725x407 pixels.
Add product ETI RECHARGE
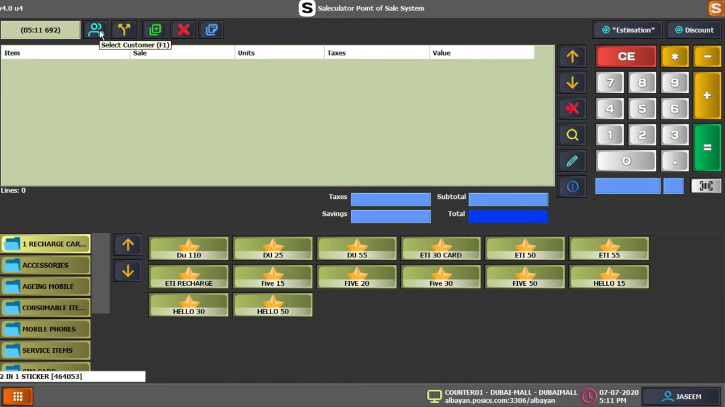pos(189,277)
